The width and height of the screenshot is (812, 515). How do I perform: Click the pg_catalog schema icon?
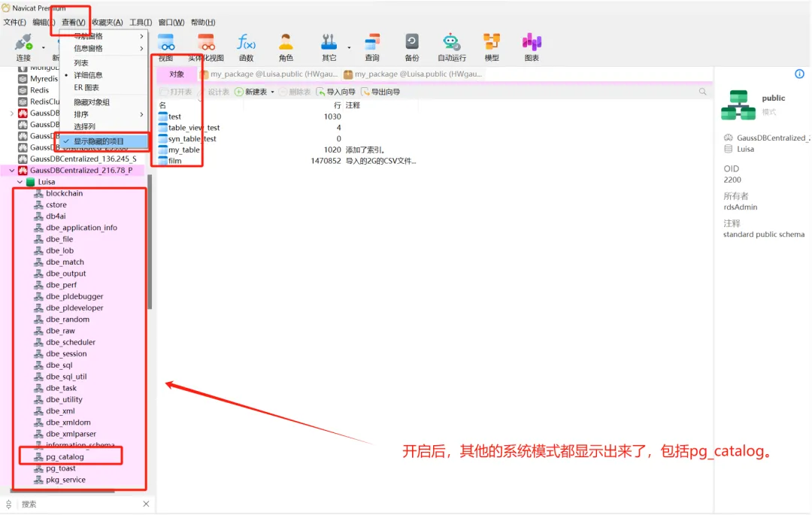pyautogui.click(x=39, y=456)
